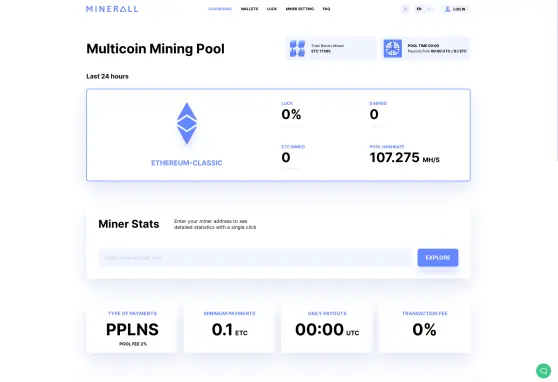Click the Log In button

[x=455, y=9]
